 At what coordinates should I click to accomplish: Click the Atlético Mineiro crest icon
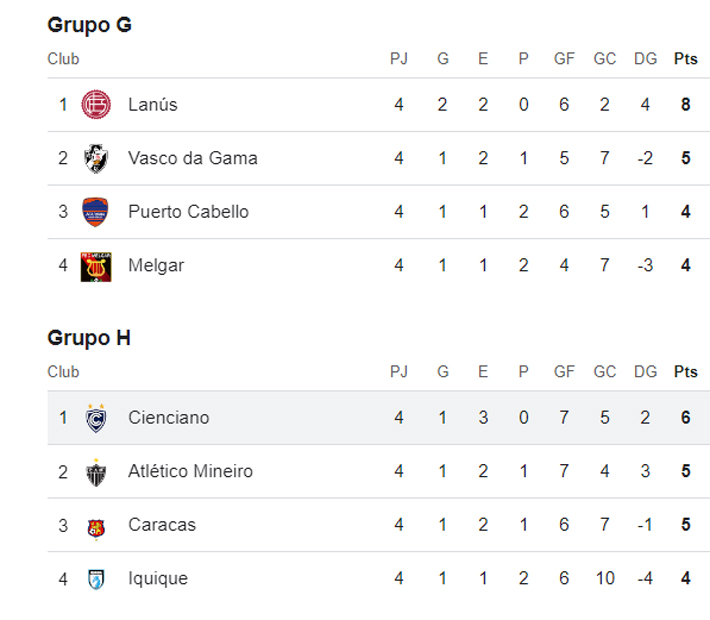[96, 472]
